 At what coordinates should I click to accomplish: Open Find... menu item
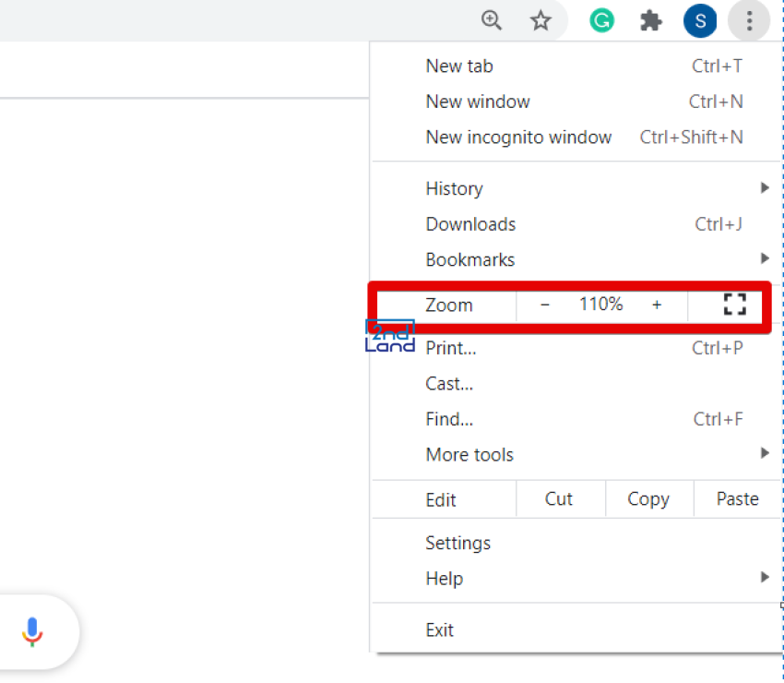coord(576,419)
